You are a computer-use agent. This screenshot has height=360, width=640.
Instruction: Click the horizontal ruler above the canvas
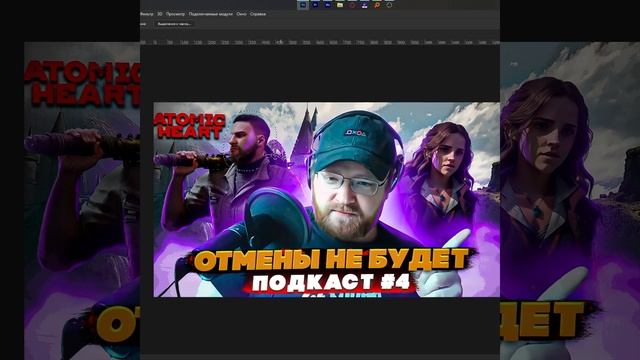coord(320,42)
